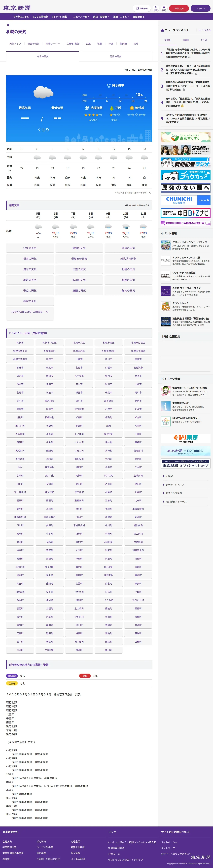The image size is (213, 868).
Task: Open the #本音のコラム nav link
Action: pyautogui.click(x=22, y=17)
